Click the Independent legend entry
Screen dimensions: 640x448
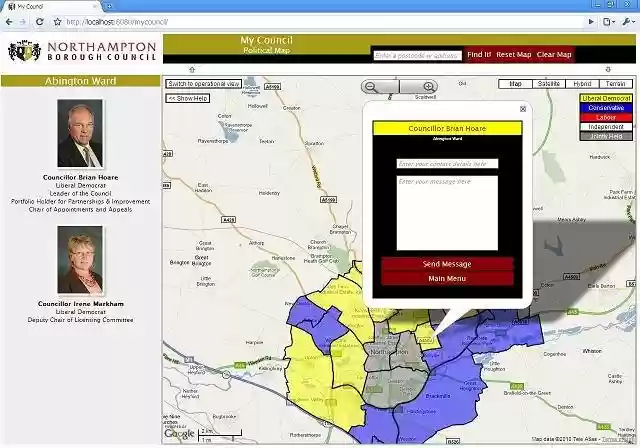coord(606,127)
